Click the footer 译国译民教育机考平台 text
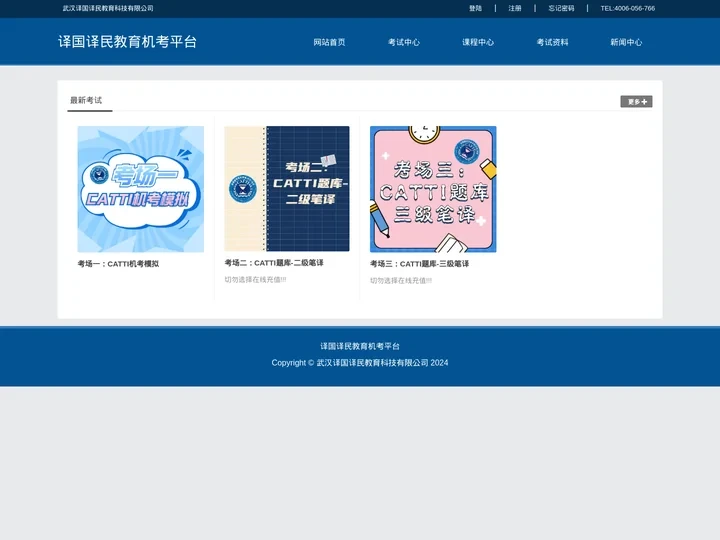The image size is (720, 540). pyautogui.click(x=360, y=346)
